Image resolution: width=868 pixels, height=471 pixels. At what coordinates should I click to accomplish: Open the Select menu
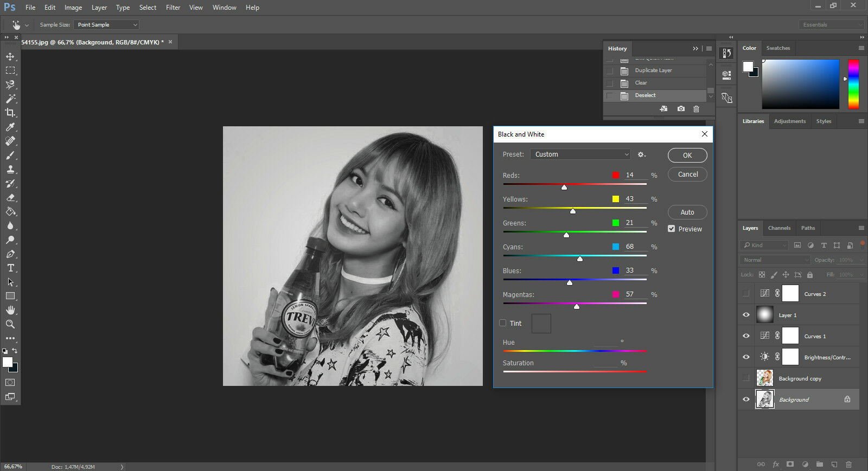pyautogui.click(x=148, y=8)
